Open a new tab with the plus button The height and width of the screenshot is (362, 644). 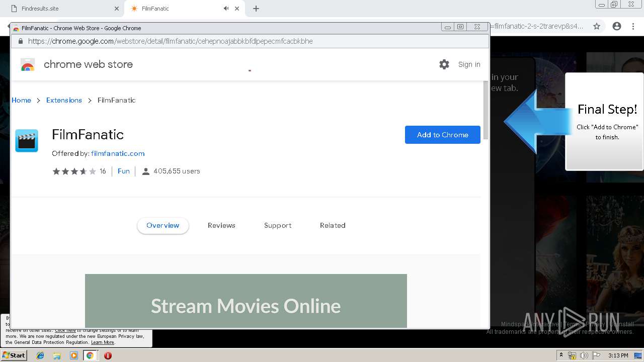256,9
